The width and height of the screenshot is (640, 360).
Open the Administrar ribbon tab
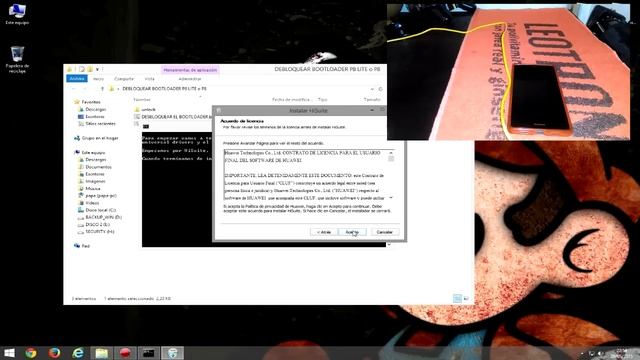pyautogui.click(x=190, y=79)
